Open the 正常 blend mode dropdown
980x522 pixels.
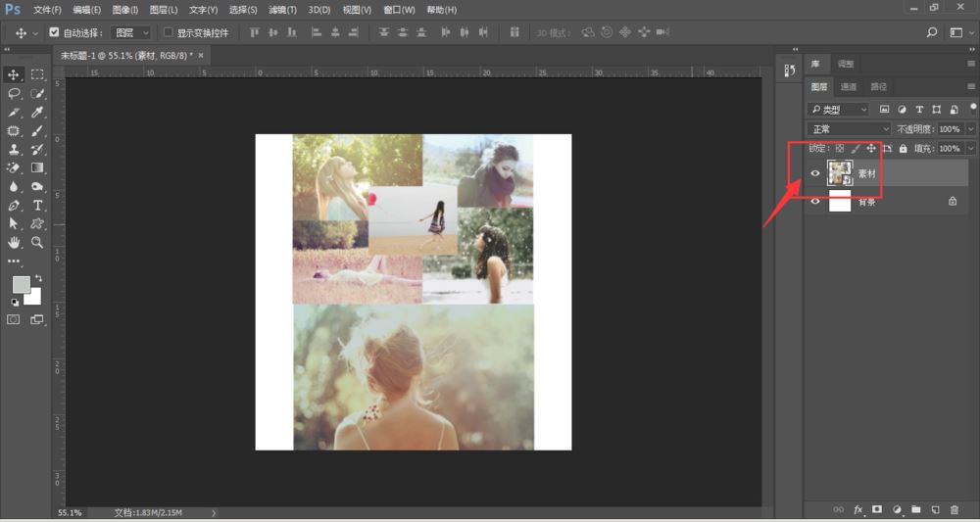(849, 129)
